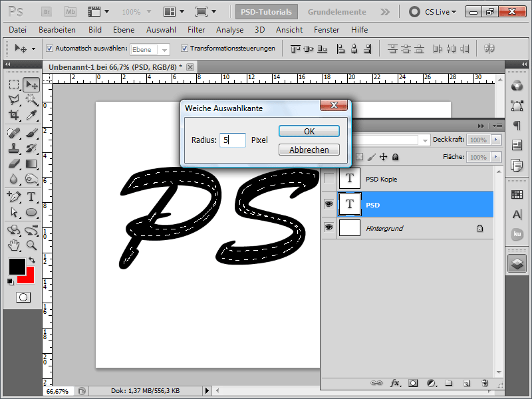Screen dimensions: 532x399
Task: Toggle Automatisch auswählen checkbox
Action: point(49,48)
